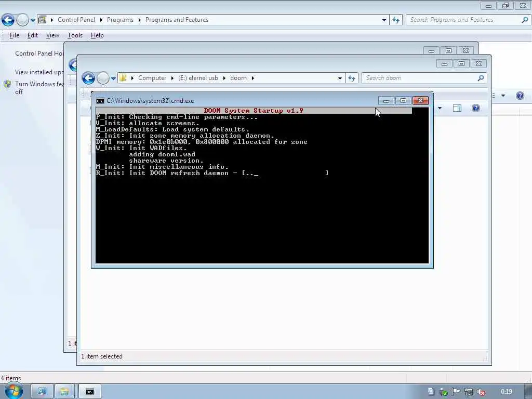The height and width of the screenshot is (399, 532).
Task: Open Turn Windows features on or off
Action: 39,88
